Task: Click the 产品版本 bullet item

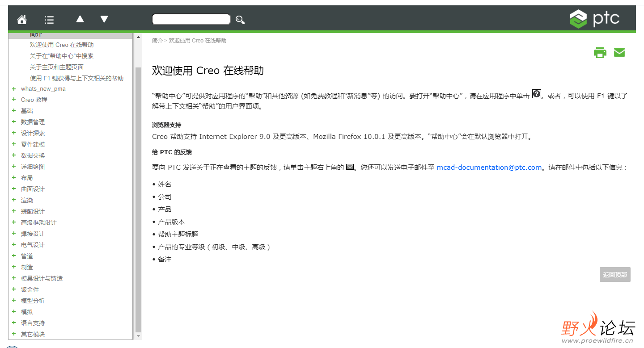Action: coord(171,222)
